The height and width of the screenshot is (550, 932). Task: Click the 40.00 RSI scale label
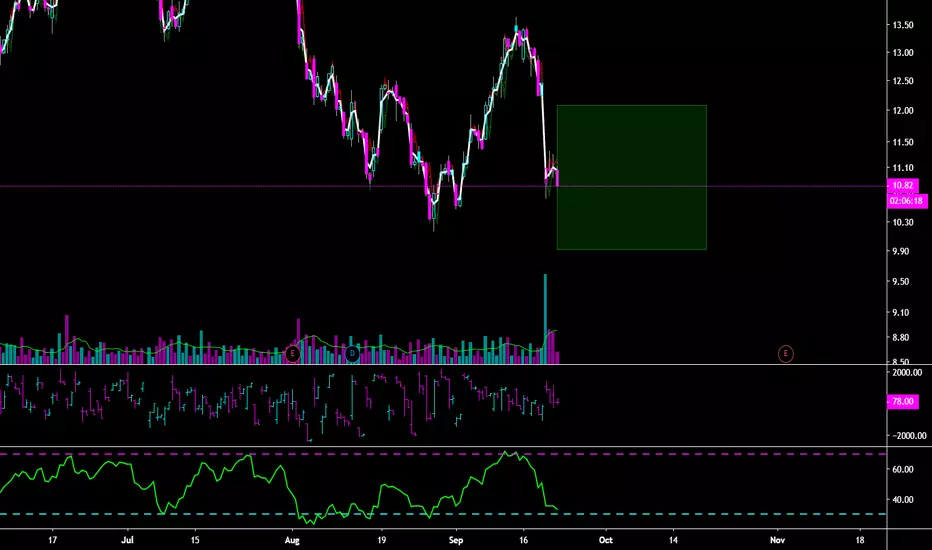pyautogui.click(x=903, y=499)
